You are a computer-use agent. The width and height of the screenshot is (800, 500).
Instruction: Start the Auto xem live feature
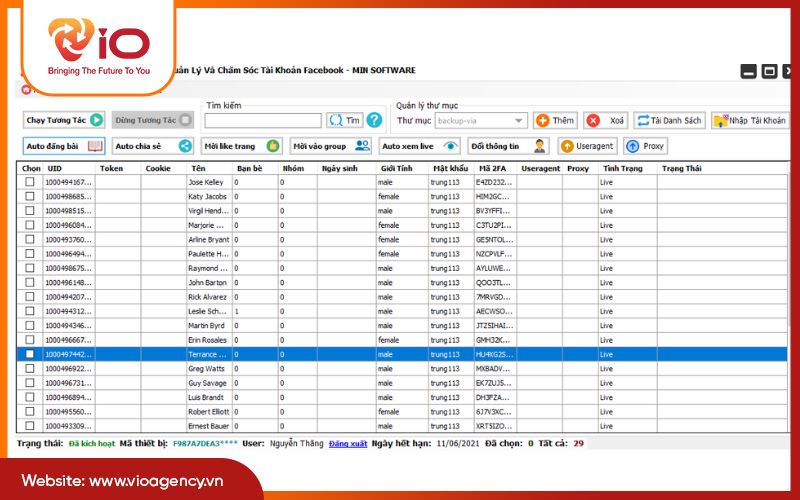(420, 146)
